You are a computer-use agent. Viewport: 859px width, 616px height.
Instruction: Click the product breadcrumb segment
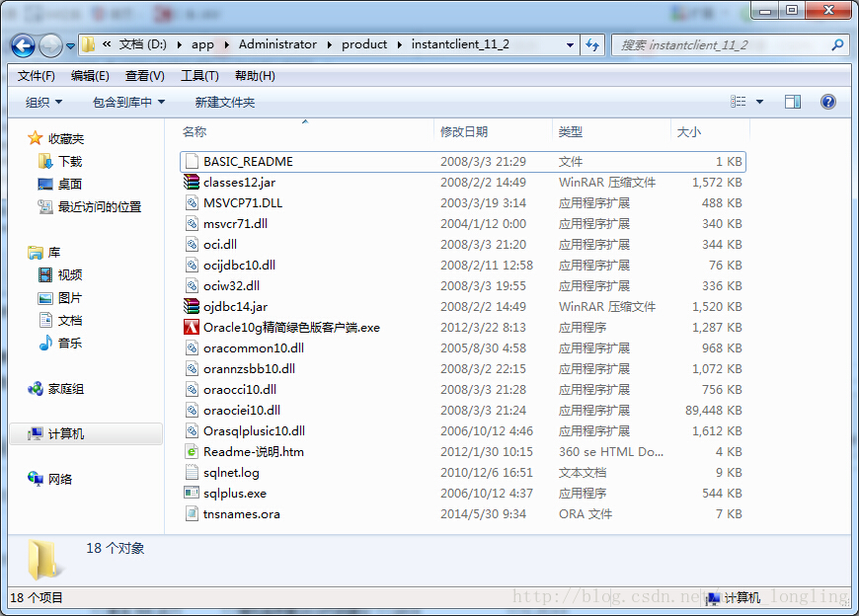click(363, 44)
